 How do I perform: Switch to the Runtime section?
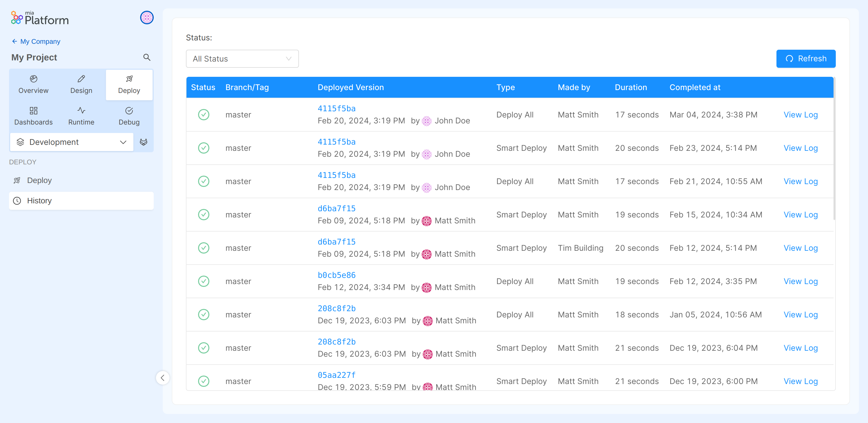tap(81, 116)
